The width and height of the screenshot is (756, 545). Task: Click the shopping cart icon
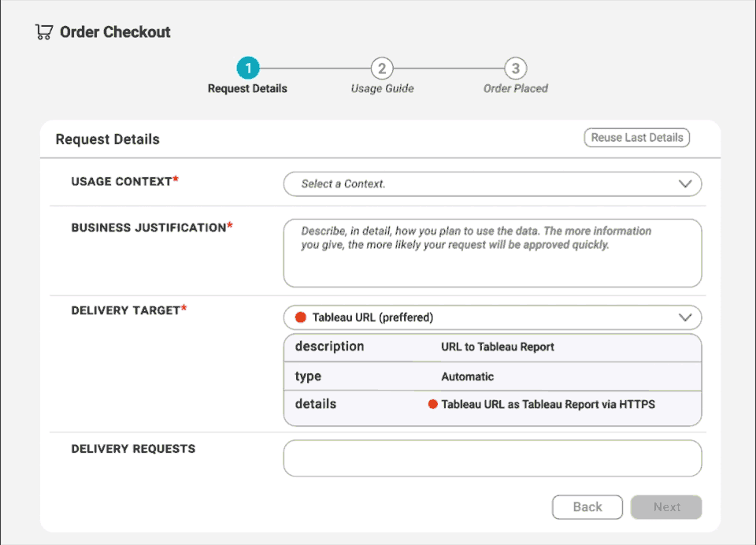click(43, 32)
